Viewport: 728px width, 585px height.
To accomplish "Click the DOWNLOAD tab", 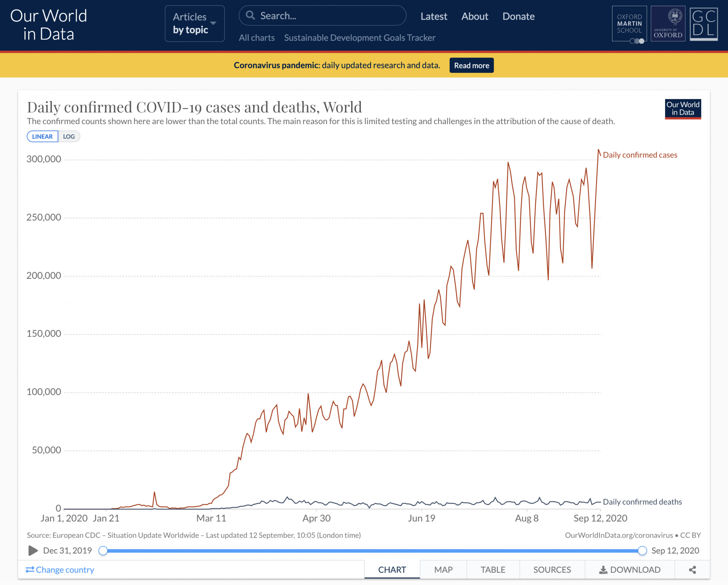I will pyautogui.click(x=630, y=570).
